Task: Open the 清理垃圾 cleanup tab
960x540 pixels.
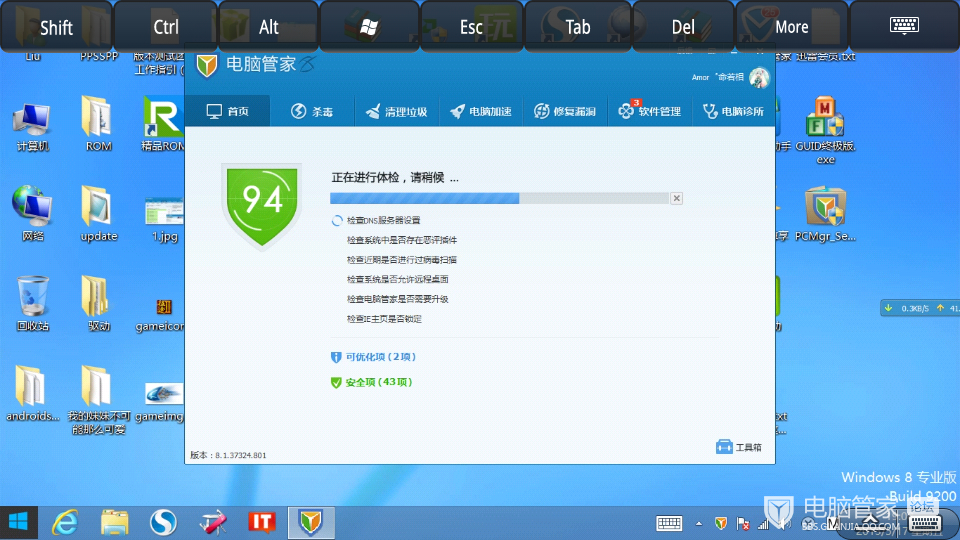Action: tap(397, 111)
